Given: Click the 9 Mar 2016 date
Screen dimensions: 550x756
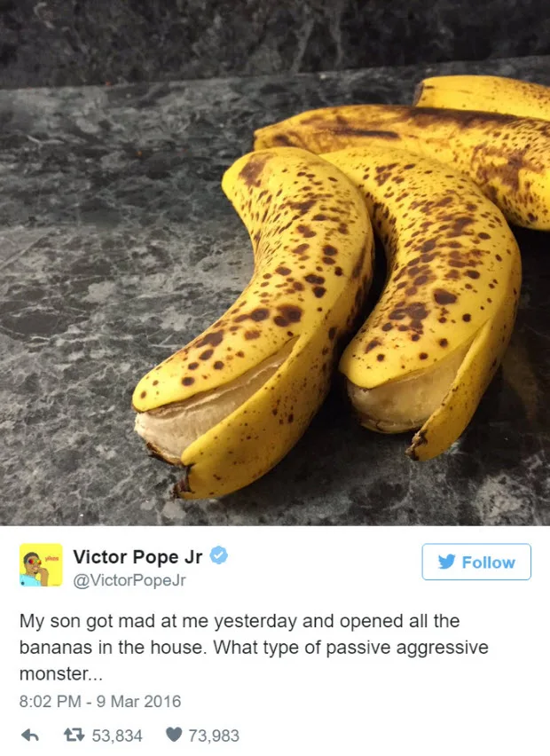Looking at the screenshot, I should (138, 701).
